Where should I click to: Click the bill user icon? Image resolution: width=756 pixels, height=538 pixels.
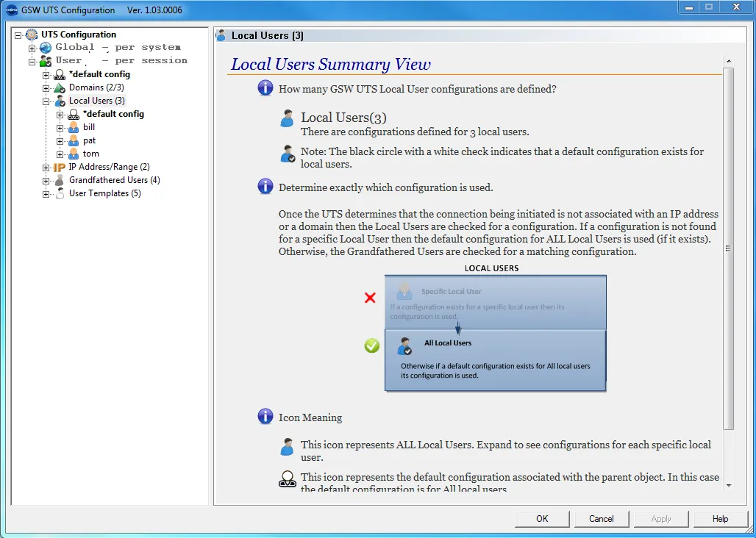74,128
